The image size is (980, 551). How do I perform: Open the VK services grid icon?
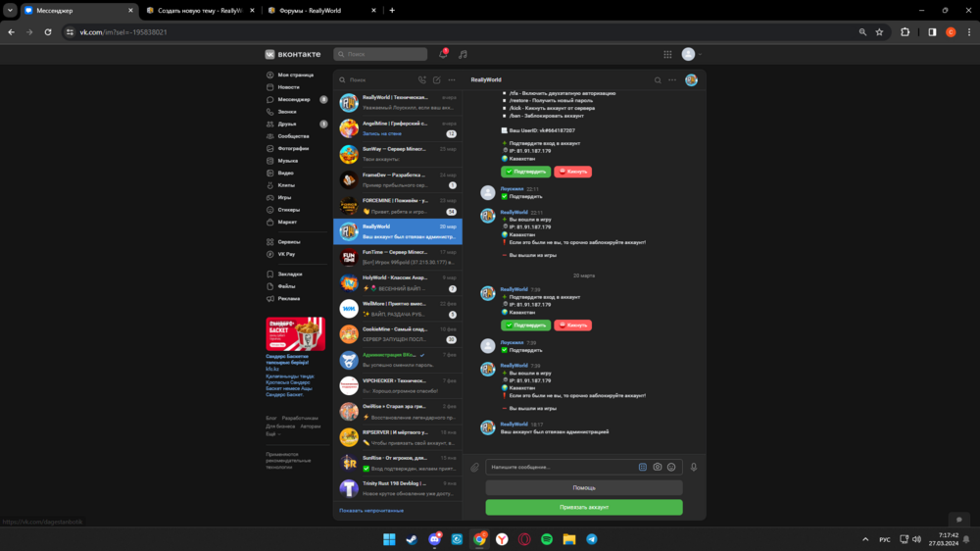(667, 54)
